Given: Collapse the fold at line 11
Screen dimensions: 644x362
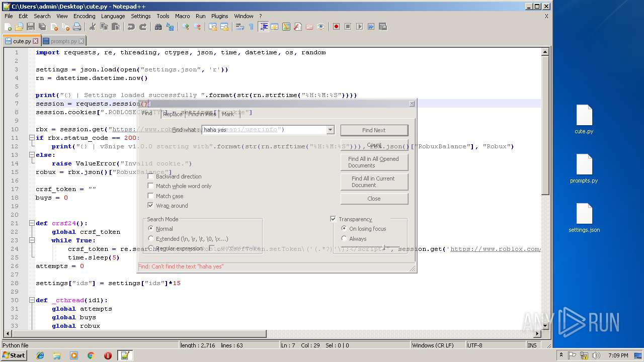Looking at the screenshot, I should point(32,138).
